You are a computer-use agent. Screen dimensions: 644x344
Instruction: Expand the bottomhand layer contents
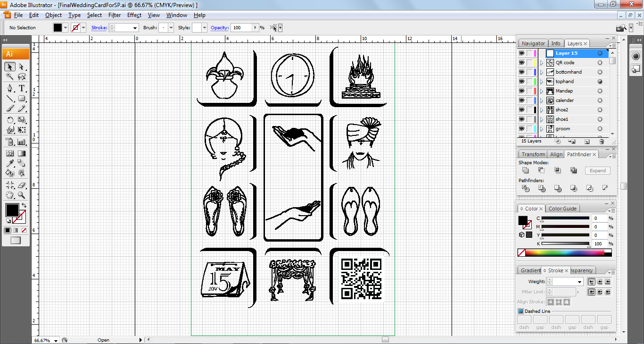coord(541,72)
